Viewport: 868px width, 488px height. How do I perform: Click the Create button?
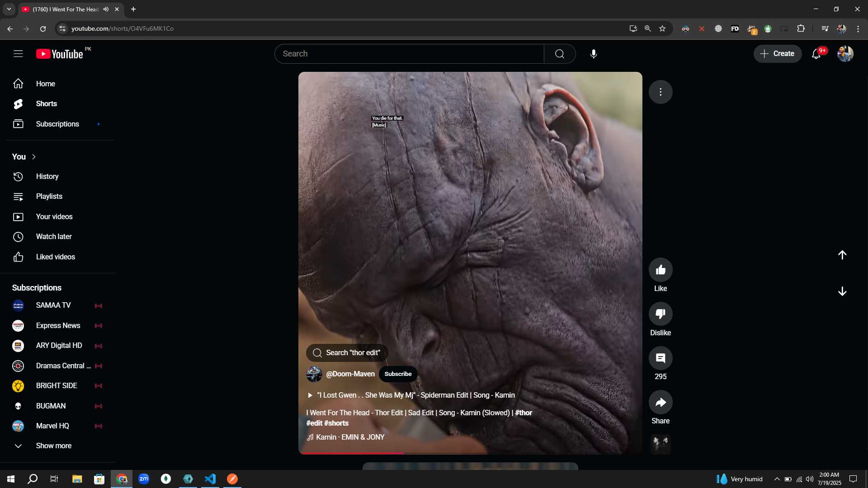777,54
